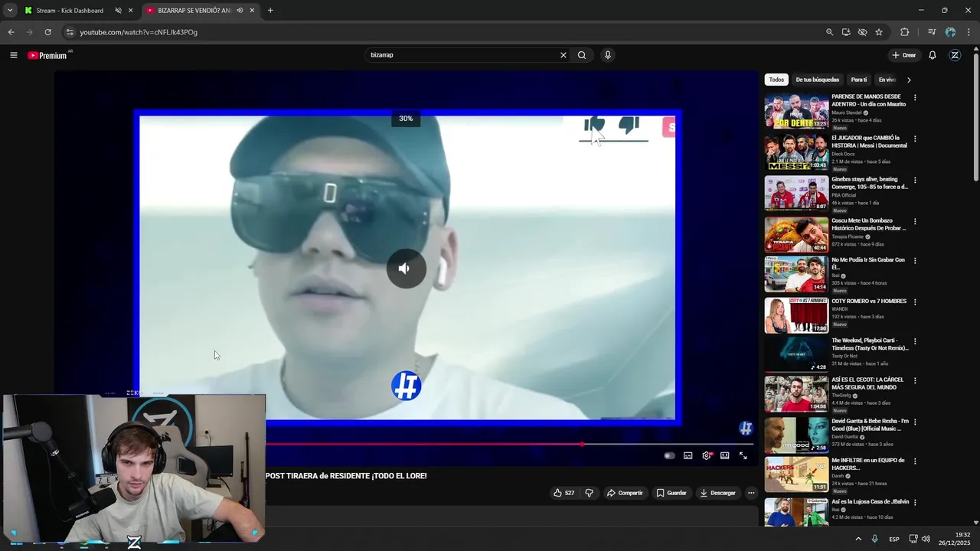Open ASÍ ES EL CECOT video thumbnail
This screenshot has height=551, width=980.
pyautogui.click(x=796, y=393)
